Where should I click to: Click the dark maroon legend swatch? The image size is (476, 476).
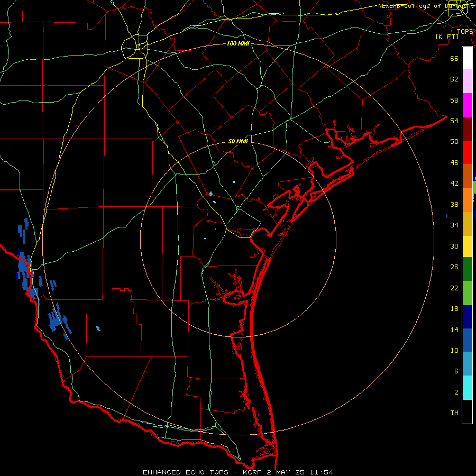(467, 129)
